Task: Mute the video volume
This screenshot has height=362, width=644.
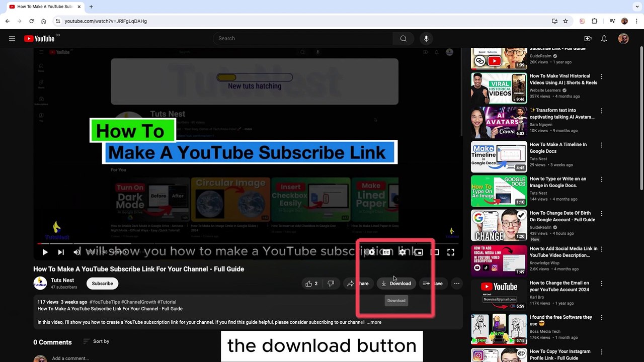Action: 77,252
